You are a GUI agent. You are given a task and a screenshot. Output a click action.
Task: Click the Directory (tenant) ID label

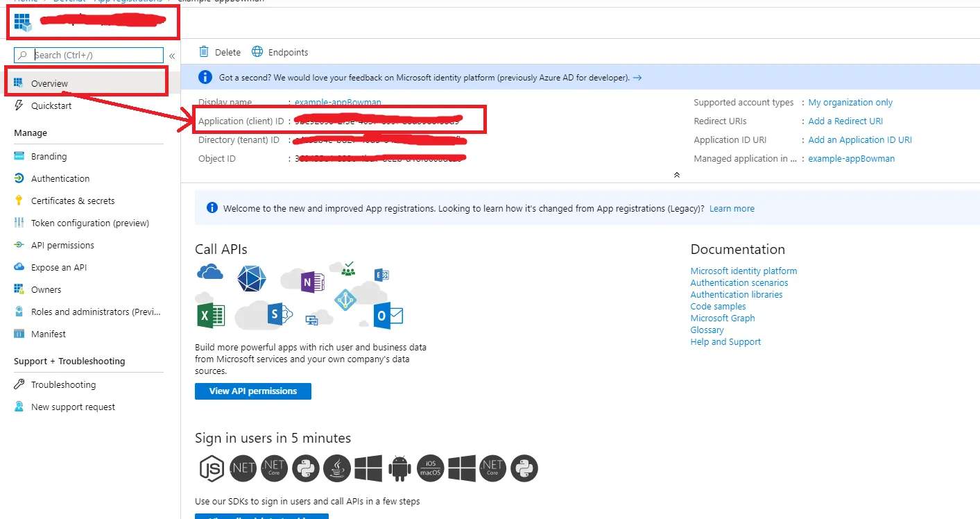[239, 139]
